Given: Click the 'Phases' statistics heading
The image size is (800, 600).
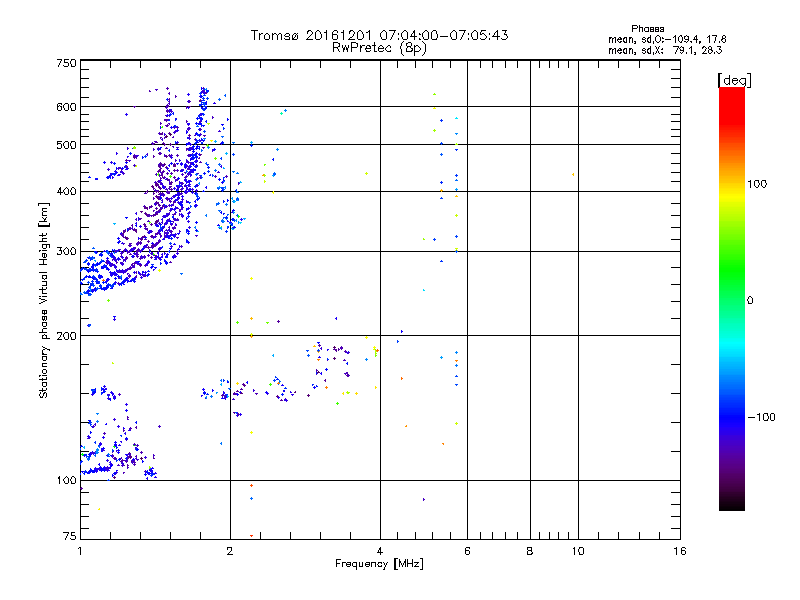Looking at the screenshot, I should (647, 29).
